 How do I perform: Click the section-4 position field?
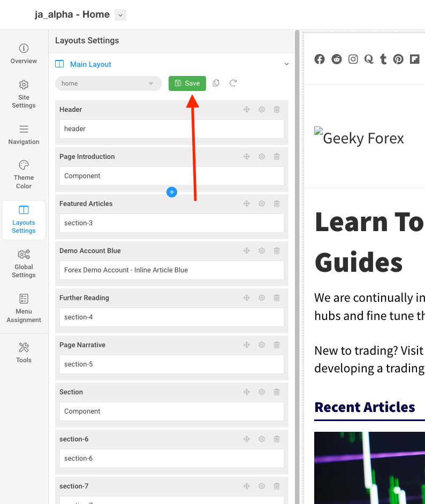[x=172, y=317]
